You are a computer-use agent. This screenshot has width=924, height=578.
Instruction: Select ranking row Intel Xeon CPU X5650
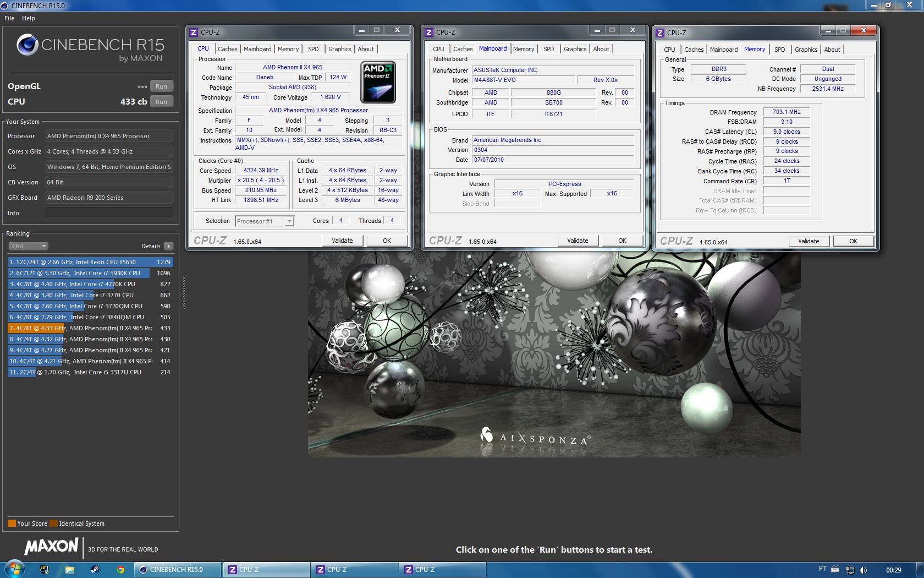(x=90, y=262)
